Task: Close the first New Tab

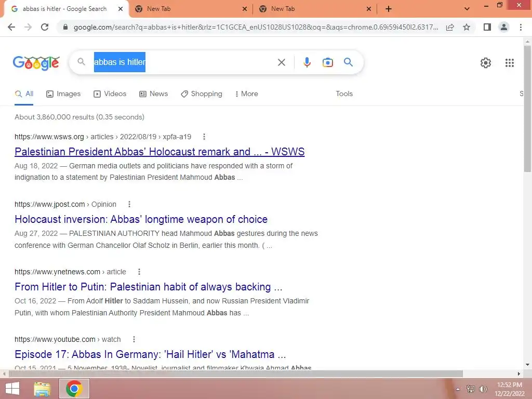Action: [x=245, y=9]
